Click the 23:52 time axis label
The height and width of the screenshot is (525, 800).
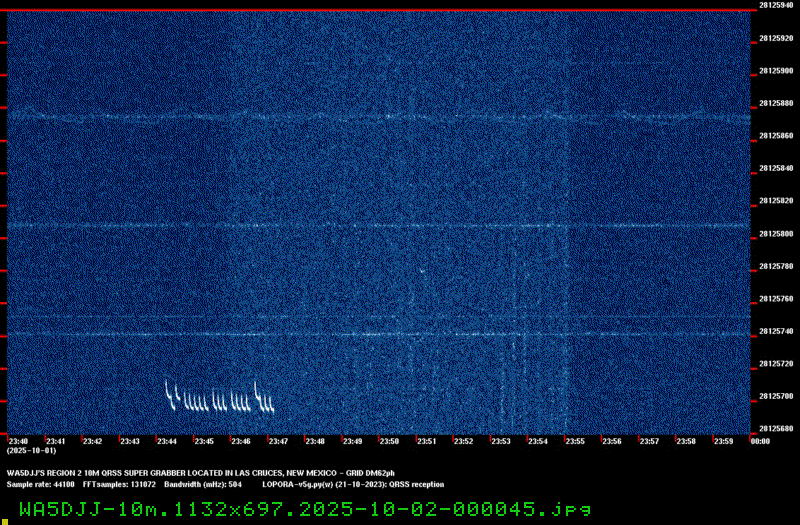tap(463, 441)
